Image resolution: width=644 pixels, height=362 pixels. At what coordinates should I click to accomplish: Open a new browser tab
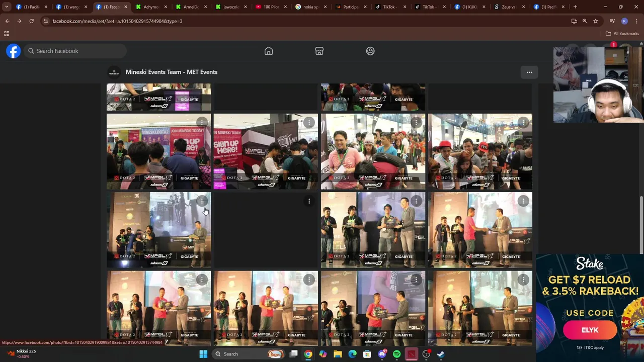point(575,7)
